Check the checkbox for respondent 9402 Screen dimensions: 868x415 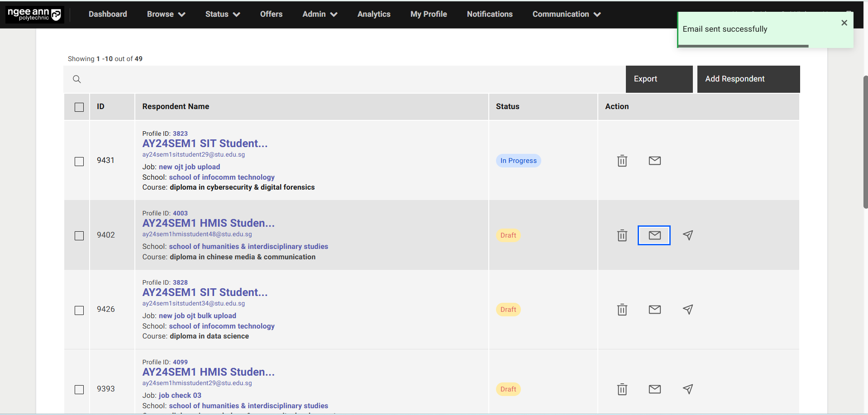[x=79, y=236]
